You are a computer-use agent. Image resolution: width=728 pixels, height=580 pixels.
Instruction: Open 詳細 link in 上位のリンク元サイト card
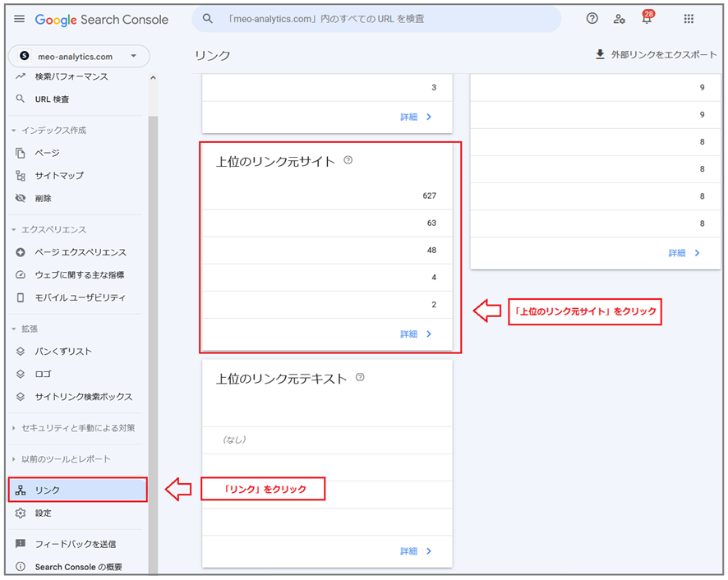click(x=416, y=334)
